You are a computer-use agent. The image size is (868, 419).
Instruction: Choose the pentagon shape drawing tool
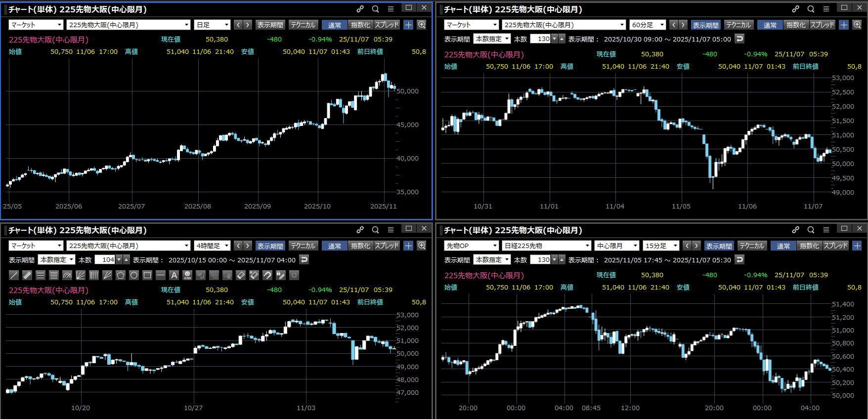pos(120,275)
